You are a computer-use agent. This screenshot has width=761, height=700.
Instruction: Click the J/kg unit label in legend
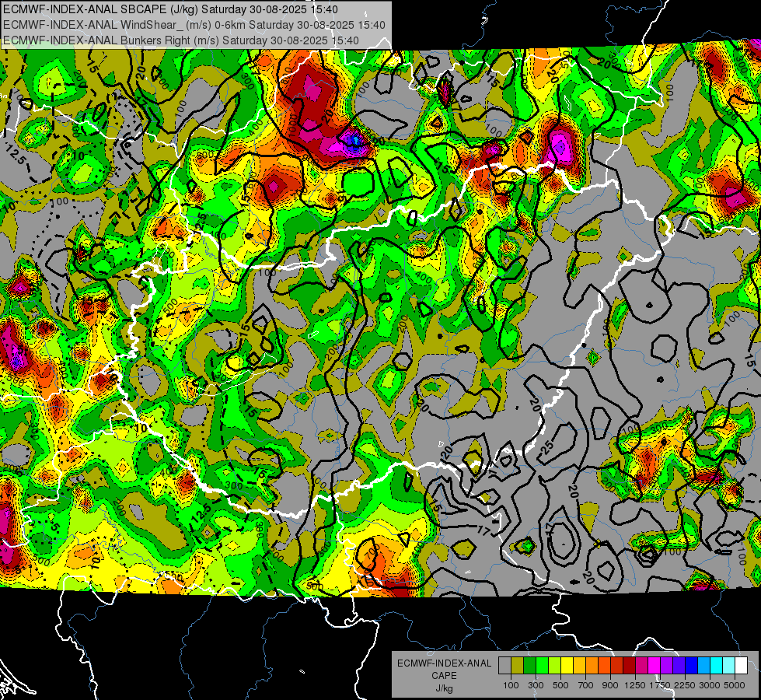tap(444, 688)
